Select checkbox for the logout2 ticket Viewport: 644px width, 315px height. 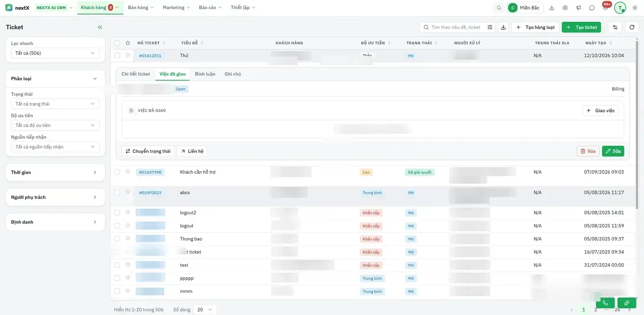point(117,213)
